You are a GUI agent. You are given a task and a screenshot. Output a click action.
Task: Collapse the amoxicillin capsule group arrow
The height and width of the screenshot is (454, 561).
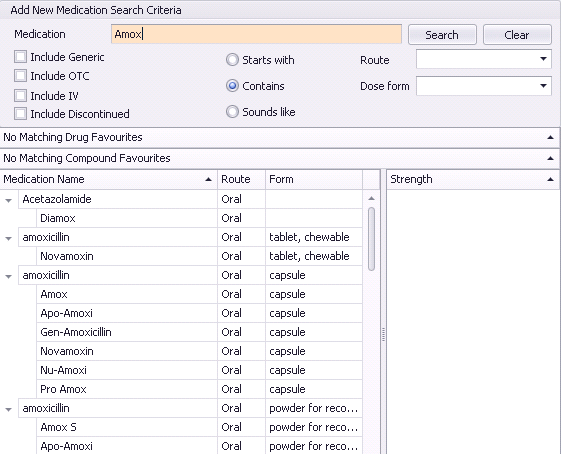[9, 277]
